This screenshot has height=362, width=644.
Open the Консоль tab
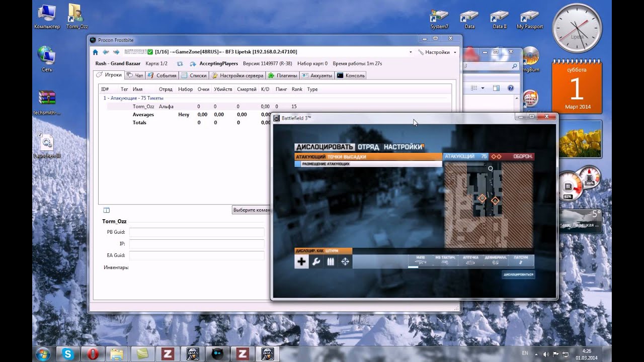[351, 75]
